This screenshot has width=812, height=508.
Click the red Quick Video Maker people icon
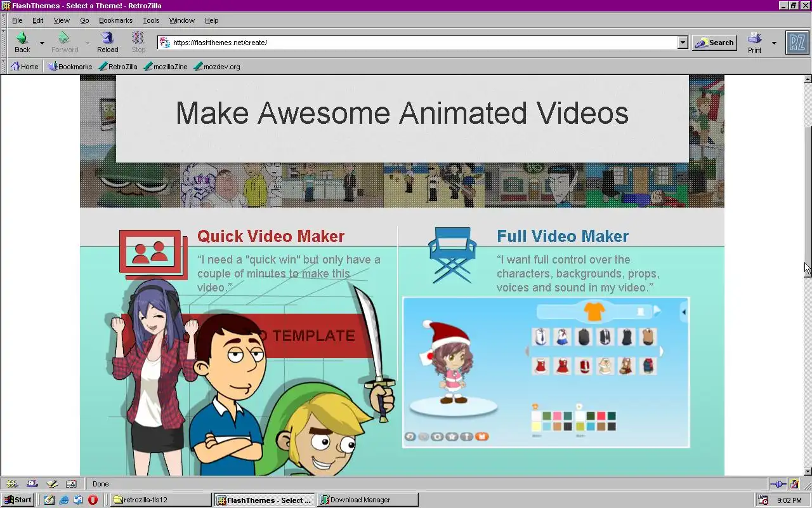click(154, 253)
